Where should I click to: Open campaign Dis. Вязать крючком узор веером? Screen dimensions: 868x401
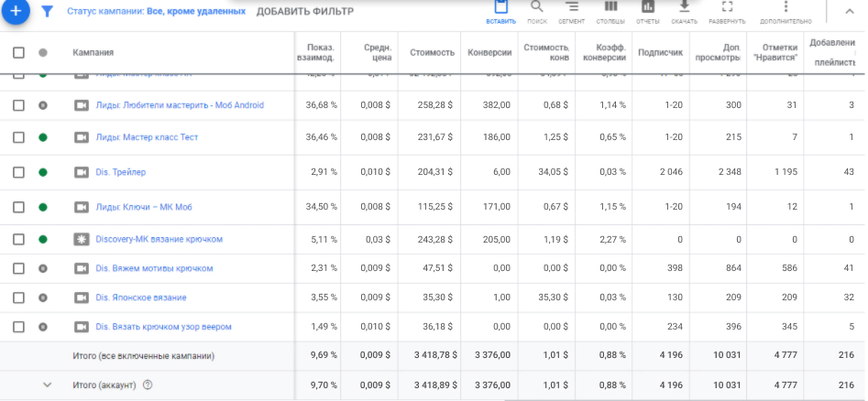coord(163,327)
